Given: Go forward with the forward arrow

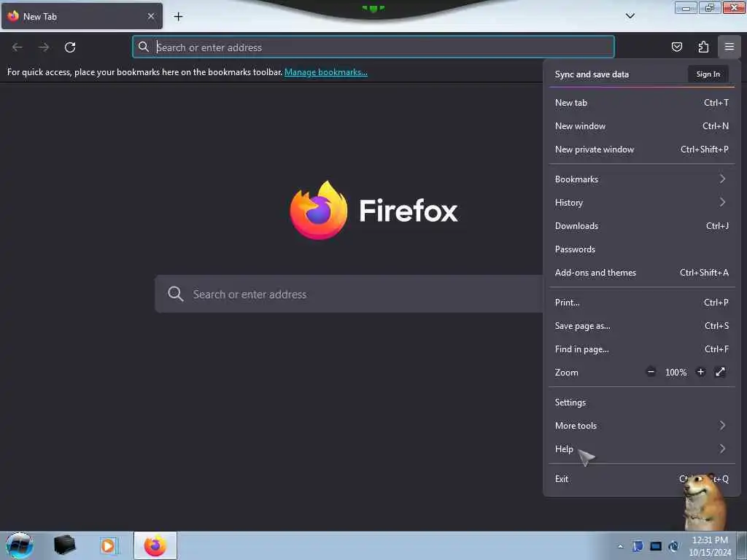Looking at the screenshot, I should pos(44,47).
